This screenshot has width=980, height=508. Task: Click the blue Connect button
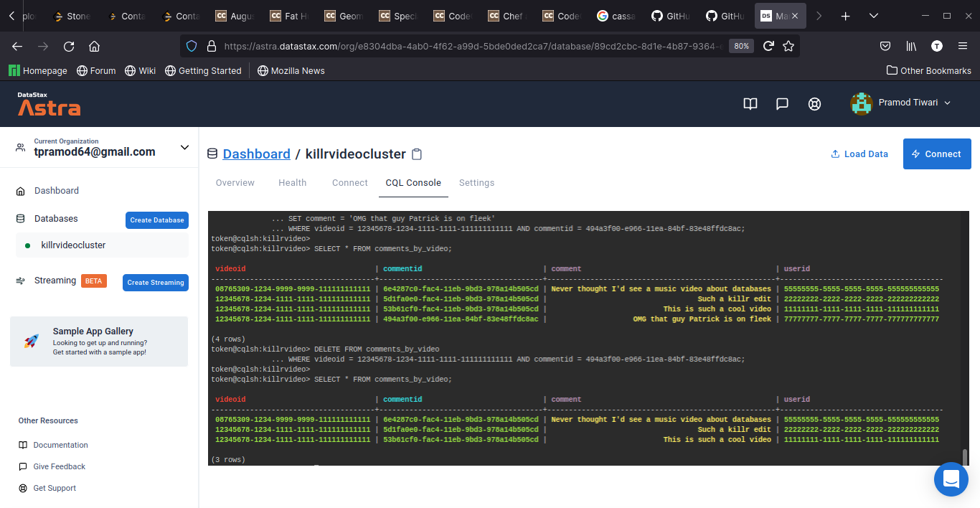click(937, 154)
